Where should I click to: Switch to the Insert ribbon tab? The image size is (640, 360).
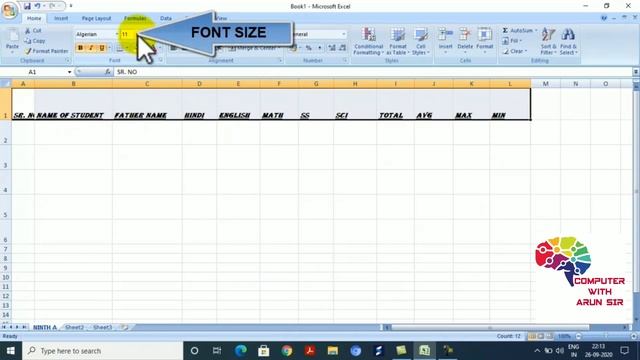coord(61,18)
